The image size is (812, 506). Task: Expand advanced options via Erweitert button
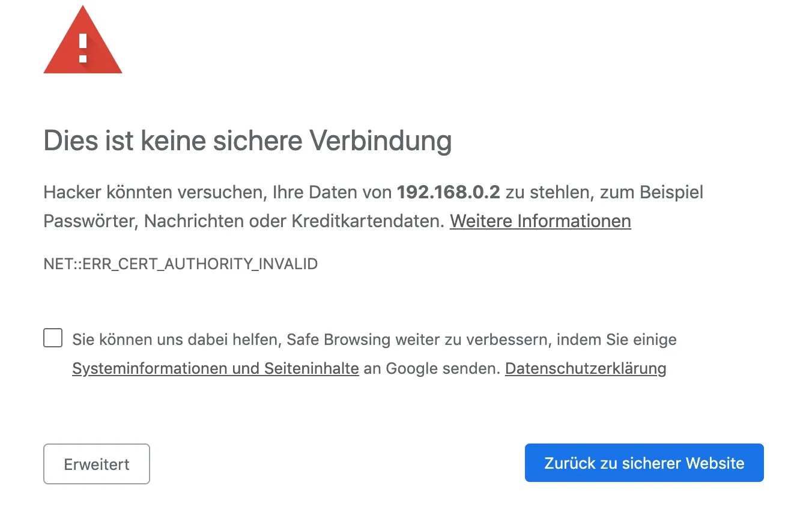pyautogui.click(x=97, y=464)
